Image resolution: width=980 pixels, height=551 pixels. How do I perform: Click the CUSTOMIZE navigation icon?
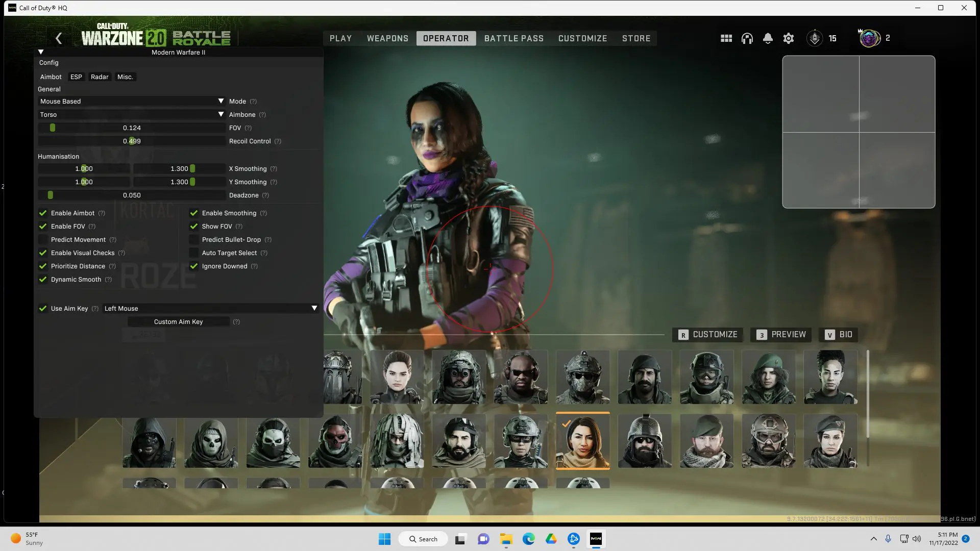click(x=582, y=38)
